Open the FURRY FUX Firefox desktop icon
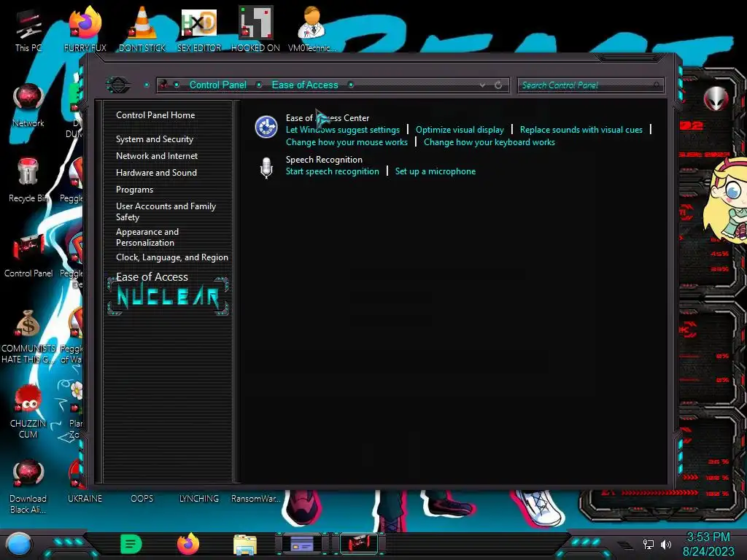Screen dimensions: 747x560 [85, 29]
